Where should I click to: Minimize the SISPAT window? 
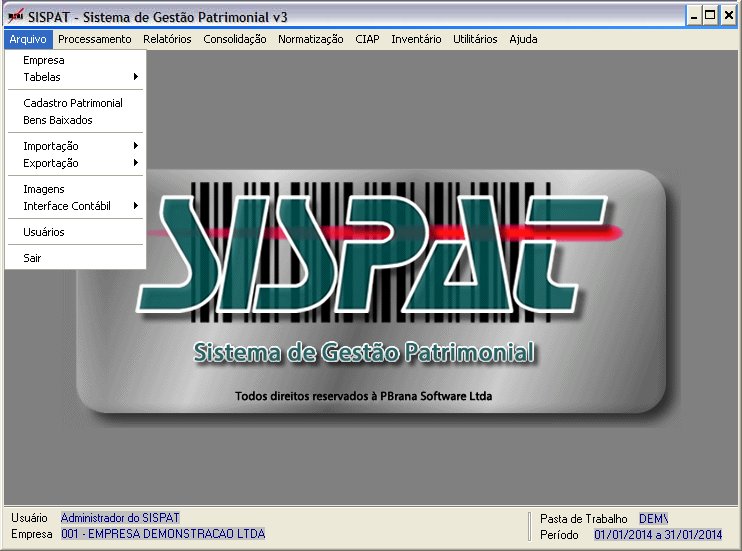693,16
